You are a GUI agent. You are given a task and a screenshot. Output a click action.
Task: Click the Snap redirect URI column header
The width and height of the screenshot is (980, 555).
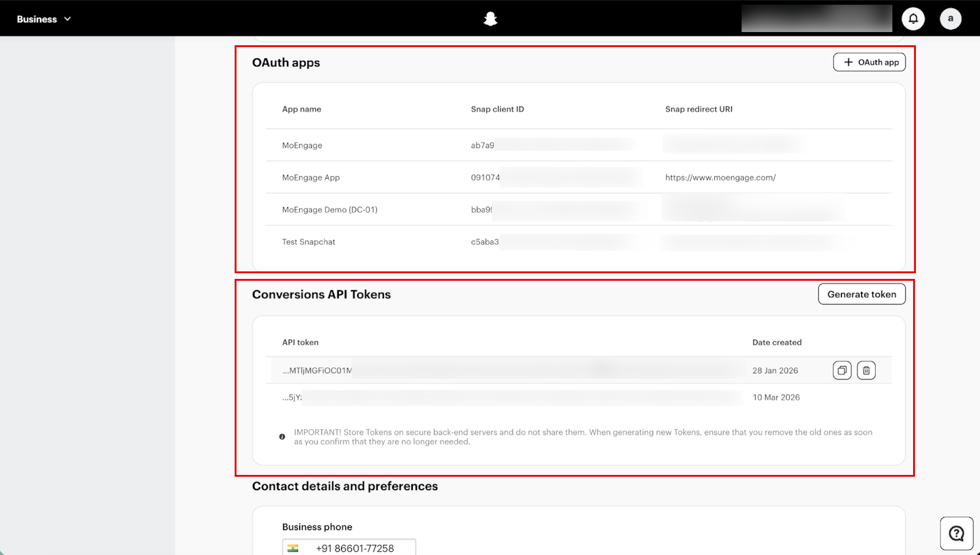click(699, 109)
